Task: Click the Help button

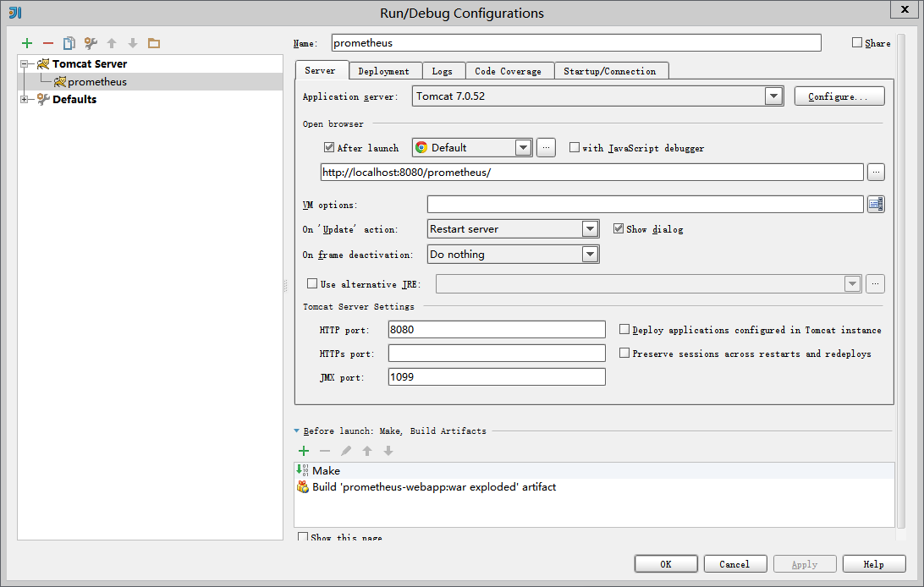Action: tap(874, 563)
